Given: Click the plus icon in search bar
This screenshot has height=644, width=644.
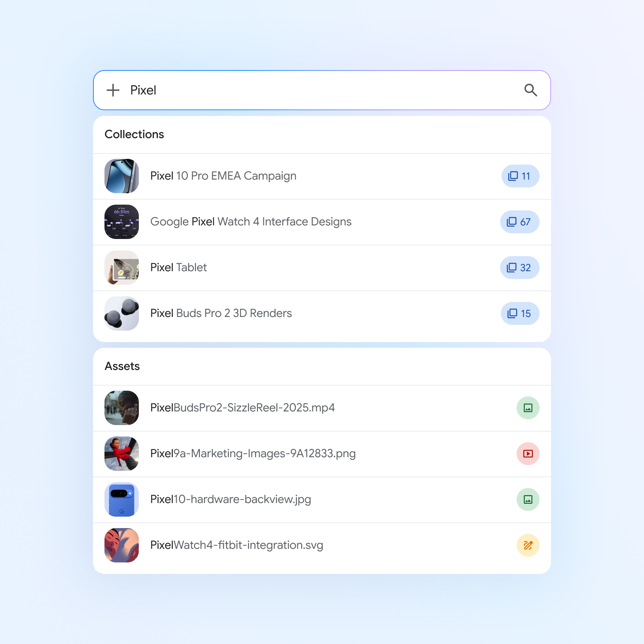Looking at the screenshot, I should (113, 90).
